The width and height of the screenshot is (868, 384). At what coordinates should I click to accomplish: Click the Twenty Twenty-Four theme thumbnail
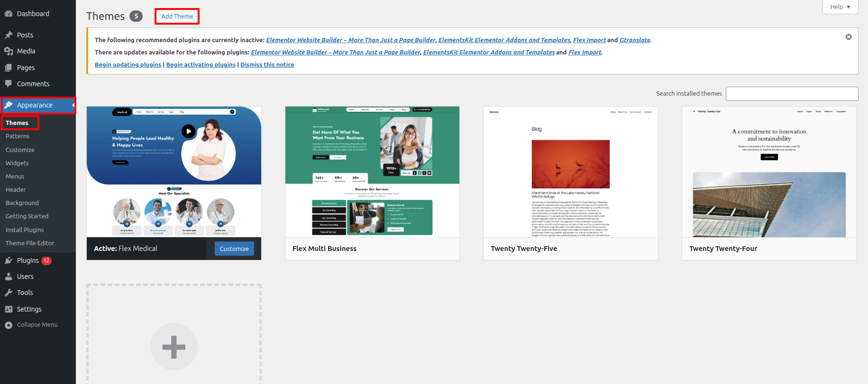(769, 172)
